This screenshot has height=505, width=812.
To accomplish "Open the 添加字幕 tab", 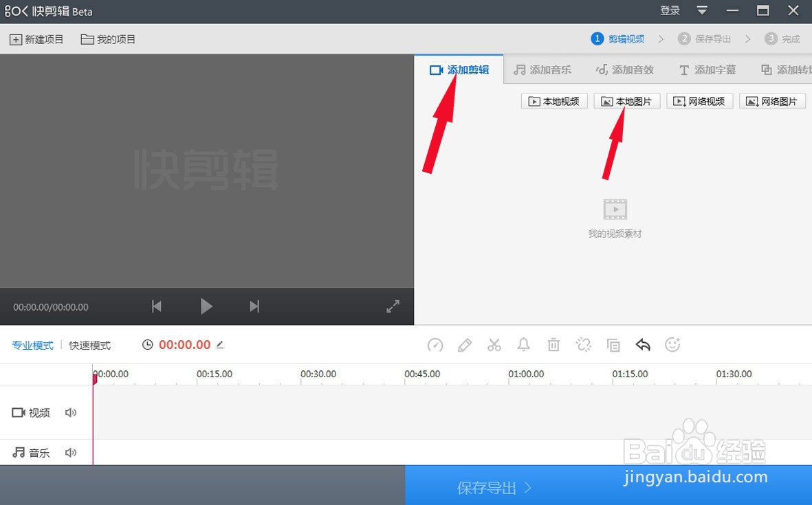I will (707, 70).
